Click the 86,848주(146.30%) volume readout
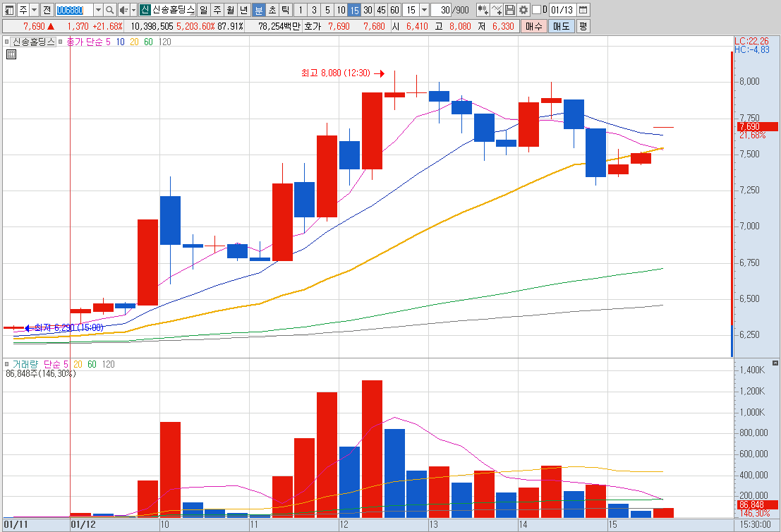The height and width of the screenshot is (532, 781). [41, 373]
